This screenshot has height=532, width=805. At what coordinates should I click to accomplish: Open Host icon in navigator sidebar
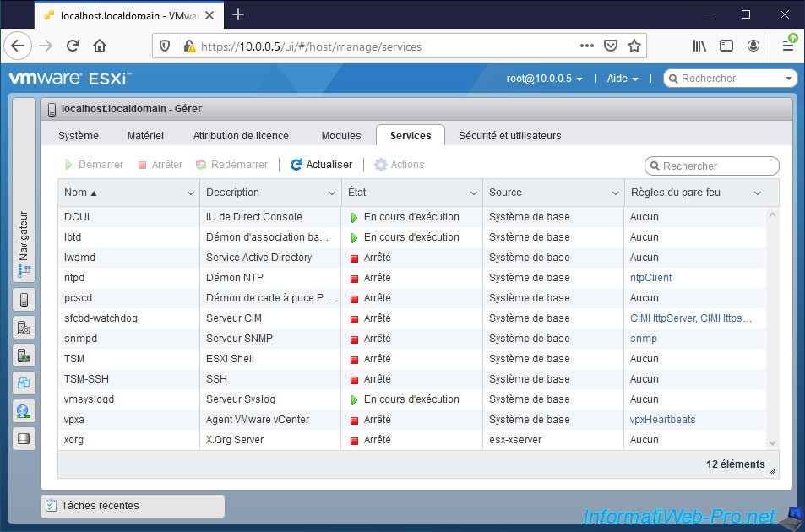pyautogui.click(x=24, y=299)
